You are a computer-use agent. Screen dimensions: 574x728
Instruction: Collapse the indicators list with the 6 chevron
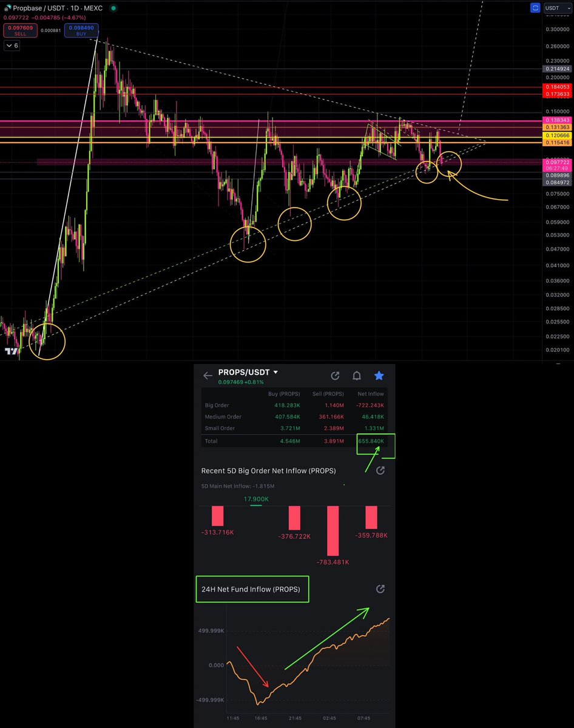tap(11, 45)
